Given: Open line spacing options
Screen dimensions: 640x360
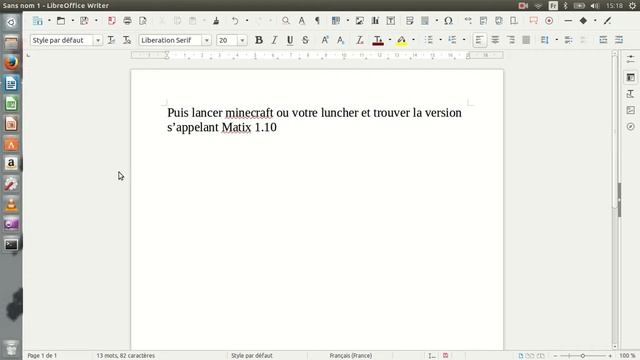Looking at the screenshot, I should (545, 40).
